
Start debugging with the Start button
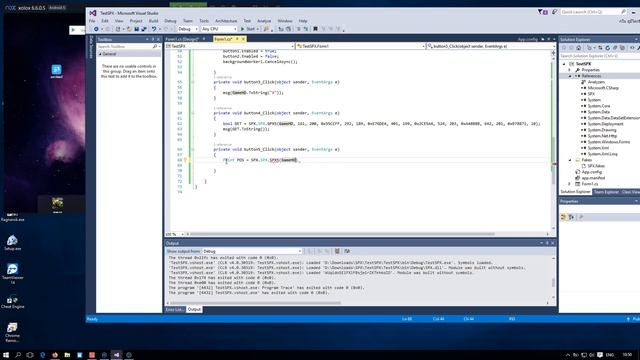[x=249, y=29]
